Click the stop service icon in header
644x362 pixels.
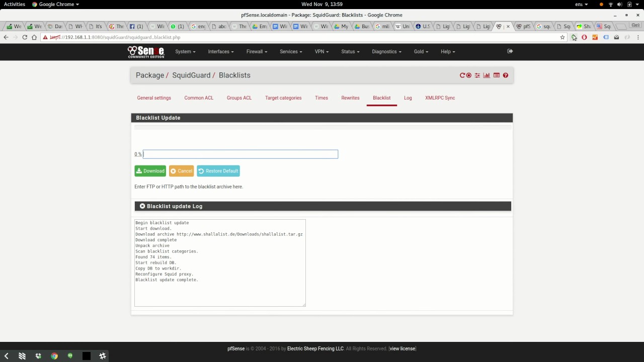pyautogui.click(x=469, y=75)
